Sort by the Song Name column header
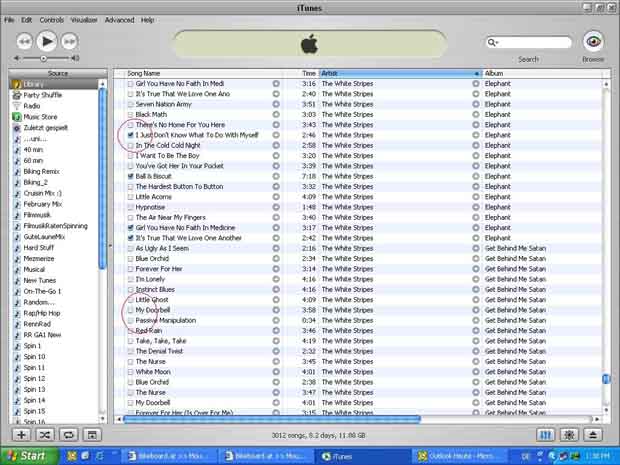The image size is (620, 465). 204,73
